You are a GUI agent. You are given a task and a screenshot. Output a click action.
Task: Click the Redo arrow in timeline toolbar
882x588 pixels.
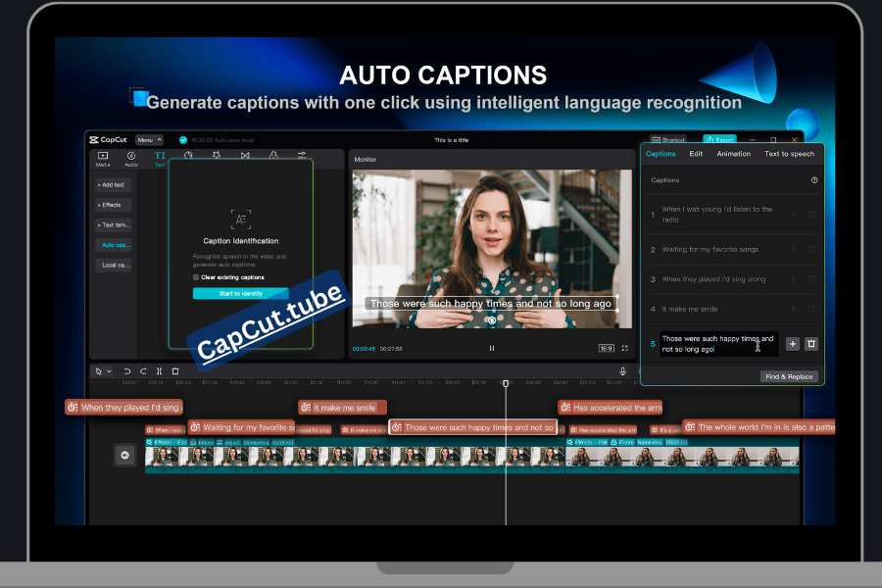click(143, 371)
